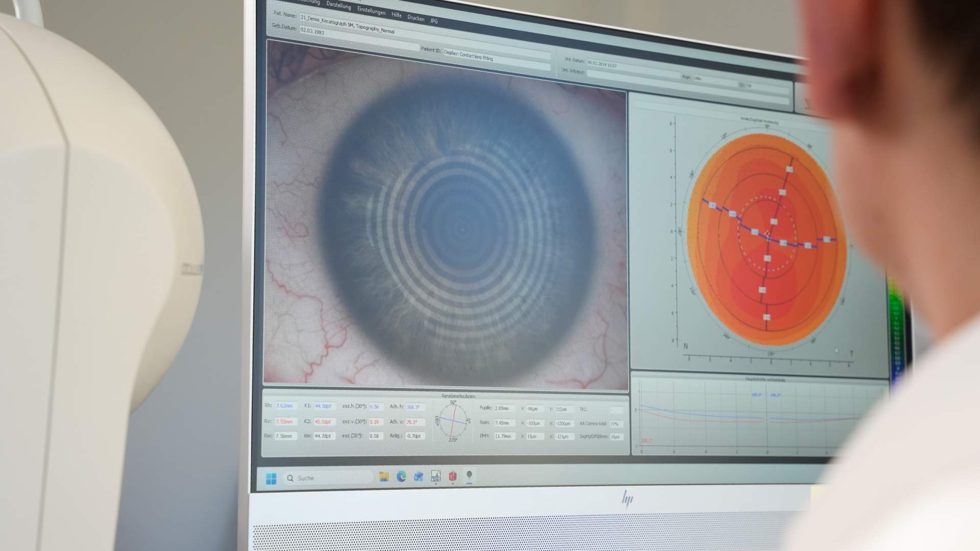The width and height of the screenshot is (980, 551).
Task: Click JPG export in the menu bar
Action: pyautogui.click(x=434, y=21)
